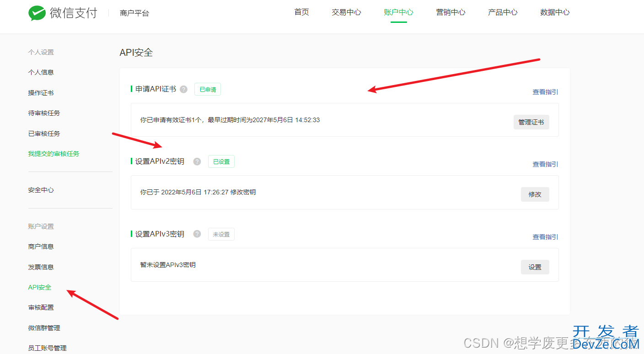Open help icon beside 申请API证书

pyautogui.click(x=183, y=89)
